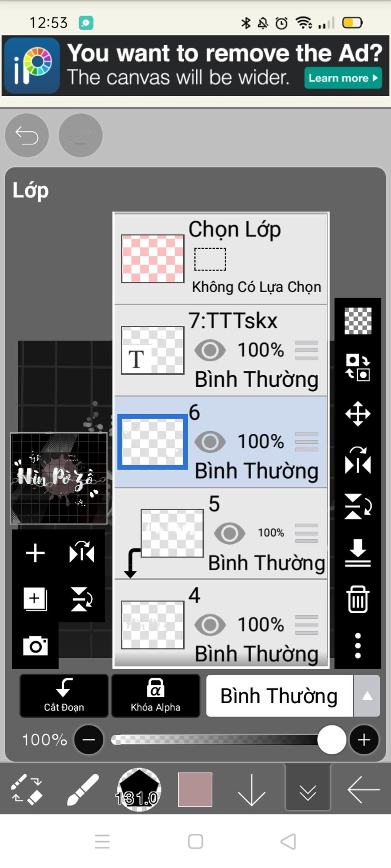Image resolution: width=391 pixels, height=868 pixels.
Task: Open more options three-dot menu
Action: 358,646
